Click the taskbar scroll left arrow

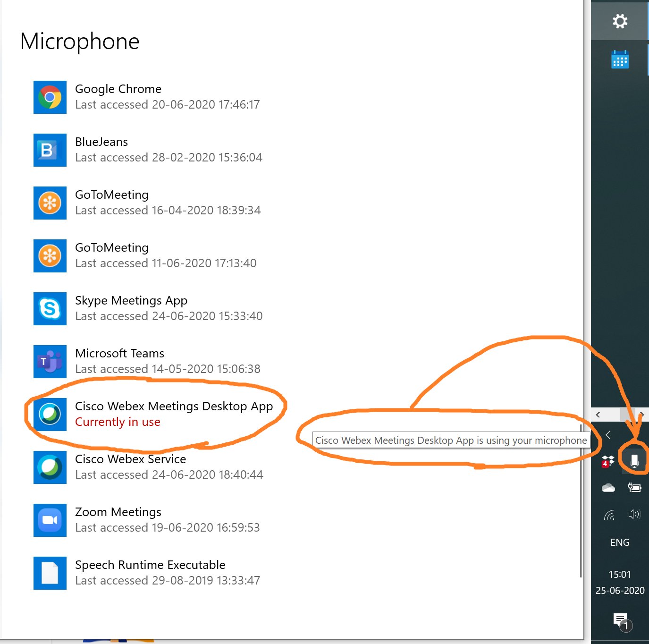[x=598, y=415]
